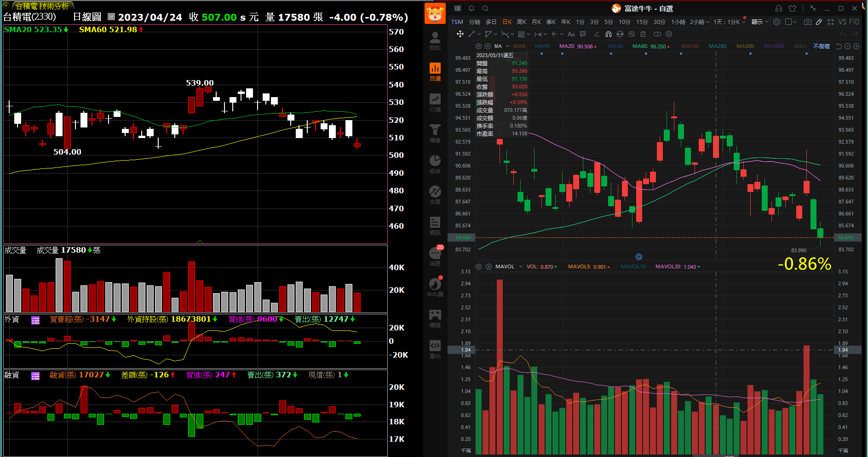Screen dimensions: 868x457
Task: Open the 組合 portfolio sidebar icon
Action: click(x=435, y=164)
